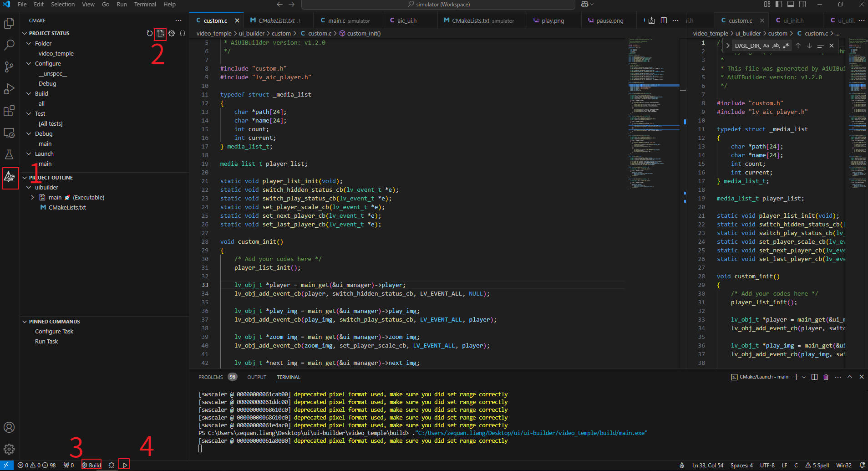Image resolution: width=868 pixels, height=471 pixels.
Task: Switch to the PROBLEMS panel tab
Action: pos(218,377)
